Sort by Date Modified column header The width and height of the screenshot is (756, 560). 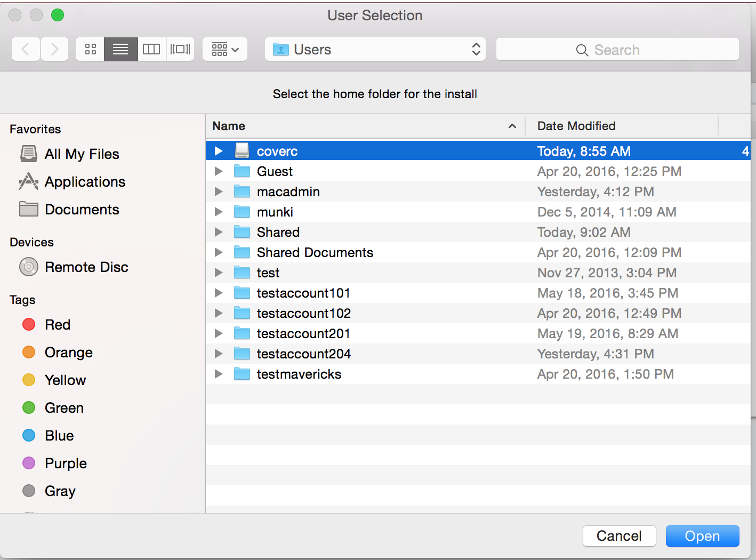pos(576,126)
